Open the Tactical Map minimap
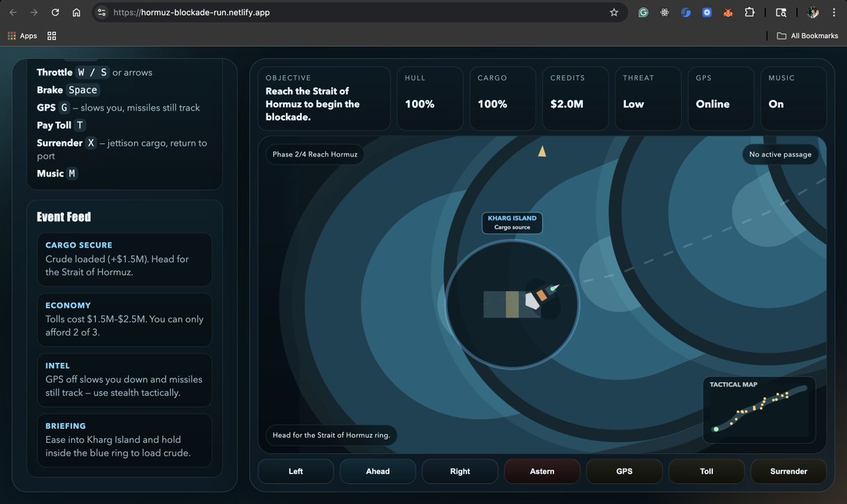The image size is (847, 504). point(759,410)
